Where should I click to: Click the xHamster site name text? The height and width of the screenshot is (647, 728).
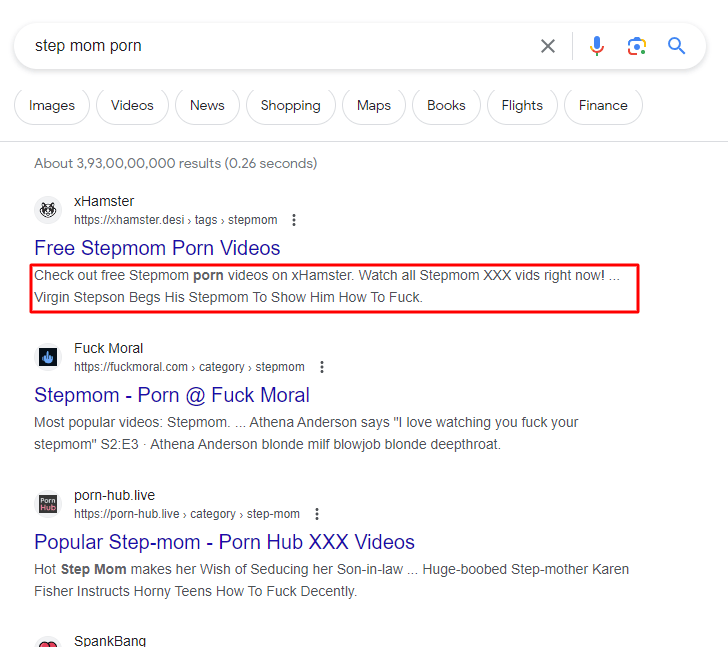click(104, 201)
